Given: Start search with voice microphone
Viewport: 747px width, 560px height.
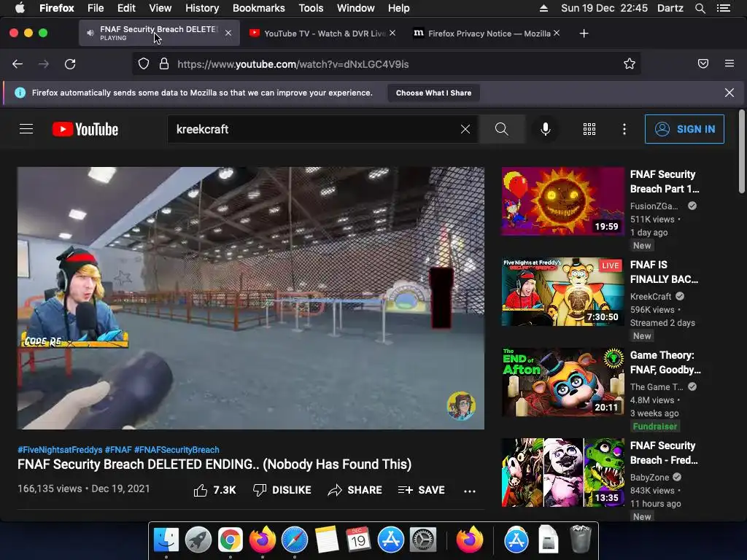Looking at the screenshot, I should tap(546, 129).
